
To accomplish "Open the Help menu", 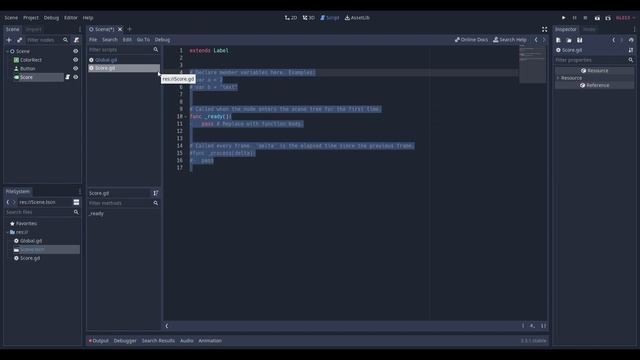I will pos(88,18).
